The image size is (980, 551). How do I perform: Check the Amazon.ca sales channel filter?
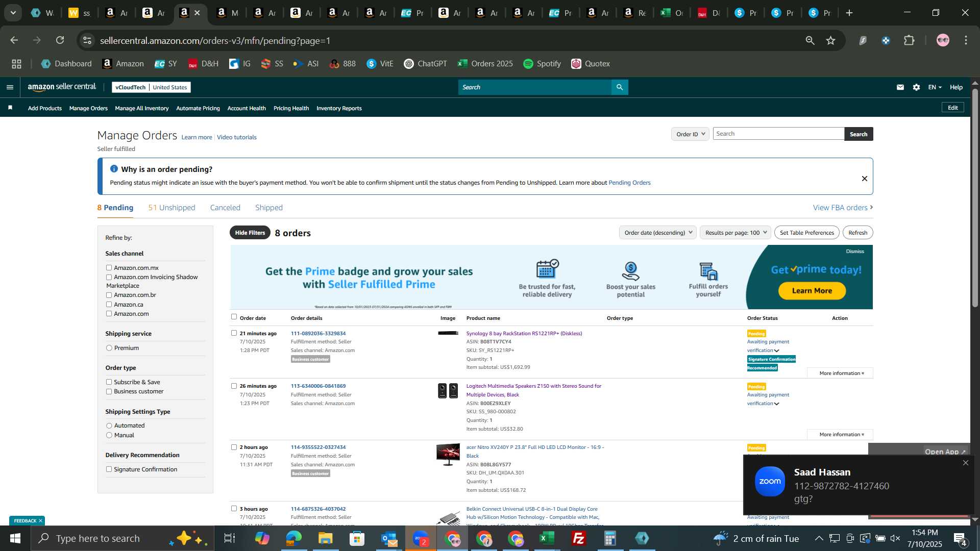[x=109, y=305]
